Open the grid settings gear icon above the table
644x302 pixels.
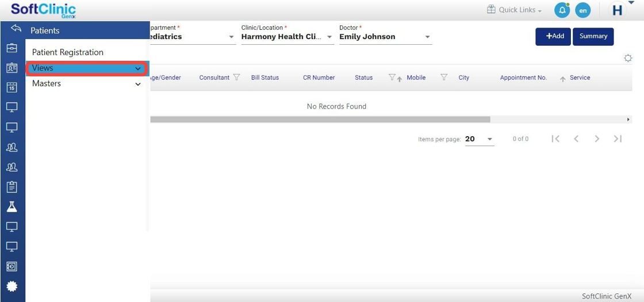pyautogui.click(x=628, y=58)
